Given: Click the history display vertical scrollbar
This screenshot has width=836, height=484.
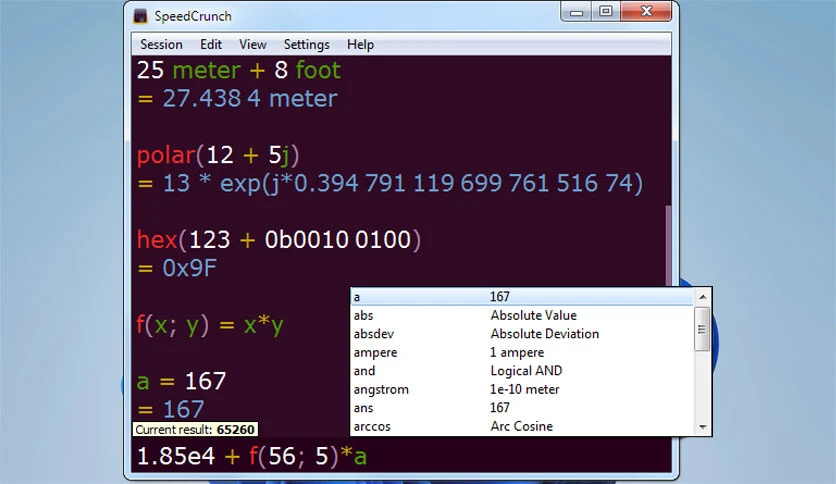Looking at the screenshot, I should click(668, 245).
